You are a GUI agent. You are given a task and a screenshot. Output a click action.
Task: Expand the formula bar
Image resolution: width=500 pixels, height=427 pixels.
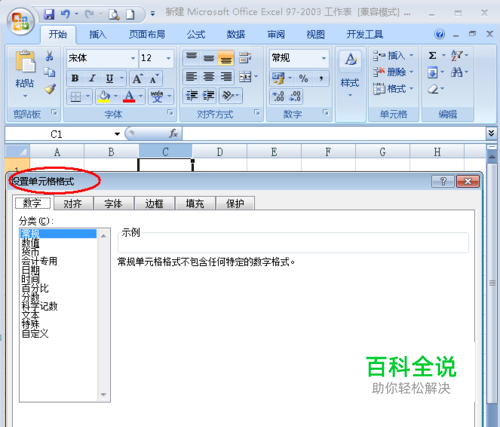tap(491, 133)
